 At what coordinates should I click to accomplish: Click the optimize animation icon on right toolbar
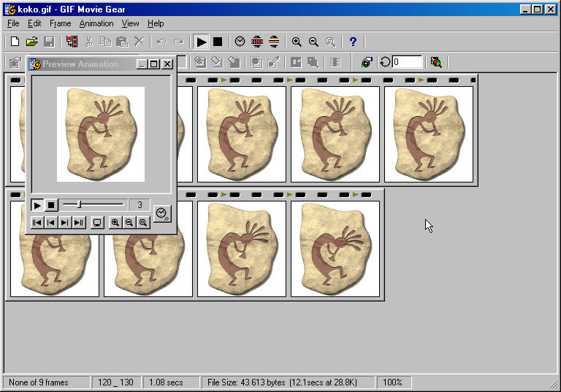tap(436, 63)
